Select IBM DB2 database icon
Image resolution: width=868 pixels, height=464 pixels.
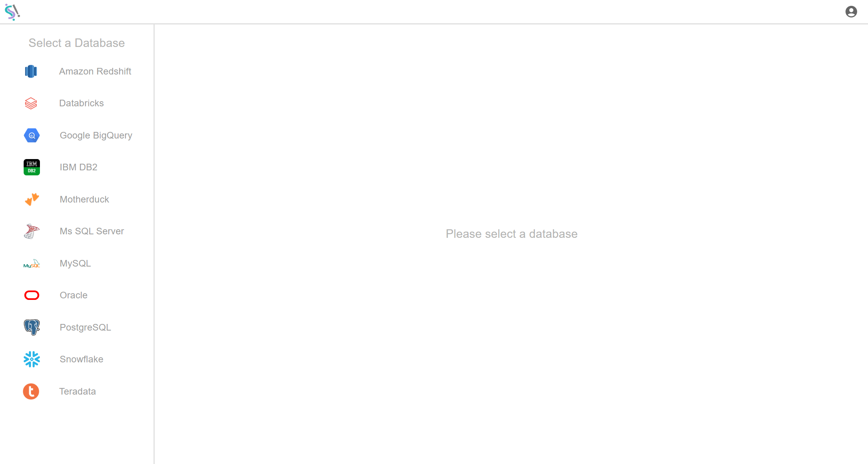click(x=31, y=167)
